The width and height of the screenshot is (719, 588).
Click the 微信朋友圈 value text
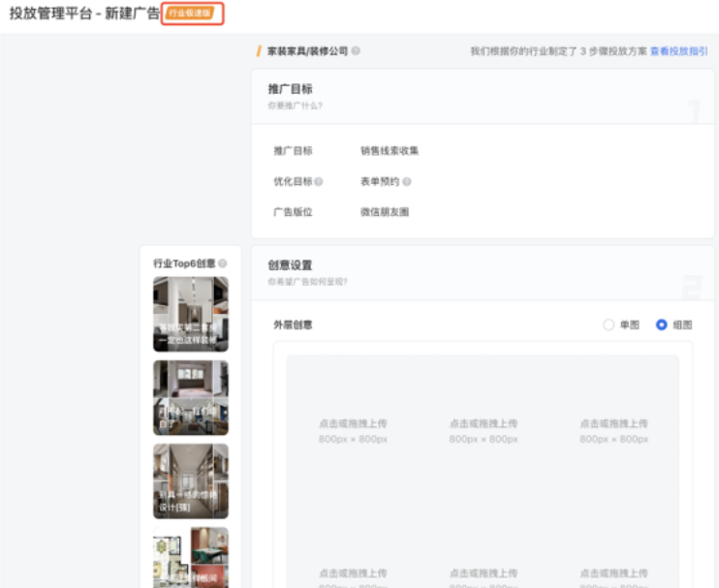coord(385,212)
